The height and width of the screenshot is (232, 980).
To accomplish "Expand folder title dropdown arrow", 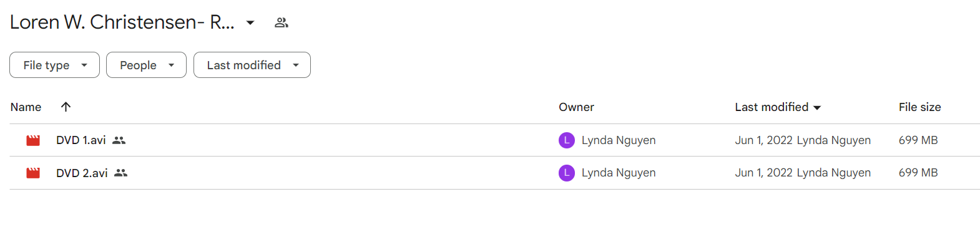I will 250,22.
